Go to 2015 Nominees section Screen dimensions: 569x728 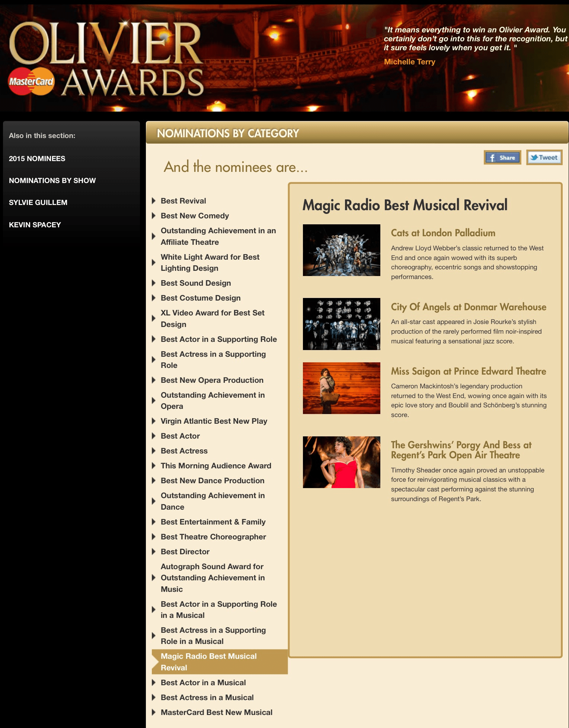click(37, 158)
